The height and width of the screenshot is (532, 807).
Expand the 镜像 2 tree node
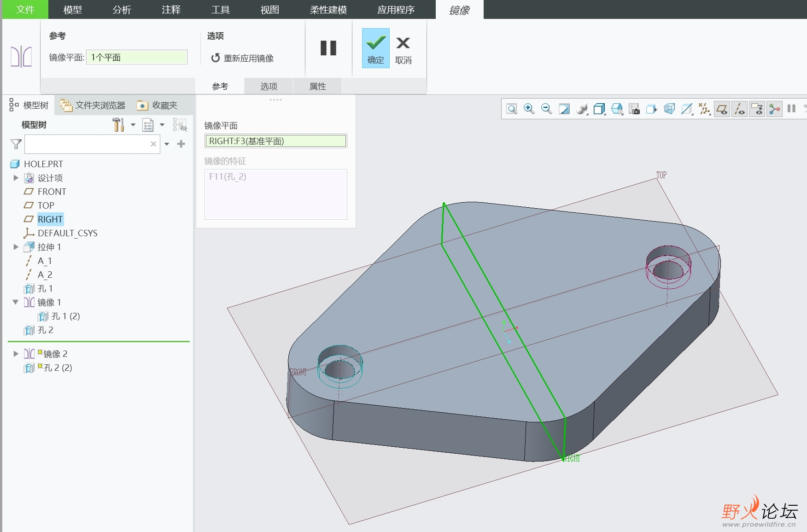point(16,354)
